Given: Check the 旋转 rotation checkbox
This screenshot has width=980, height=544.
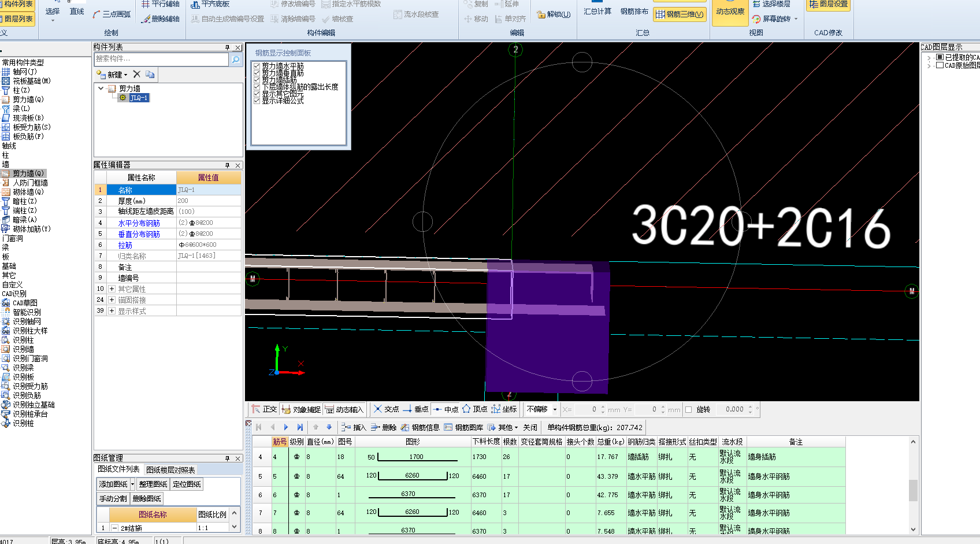Looking at the screenshot, I should [x=689, y=409].
